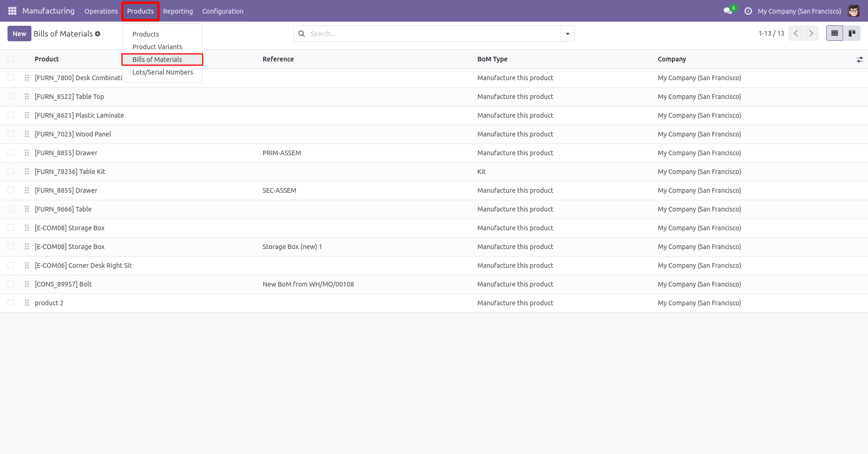Open the activities clock icon
The width and height of the screenshot is (868, 454).
(748, 11)
